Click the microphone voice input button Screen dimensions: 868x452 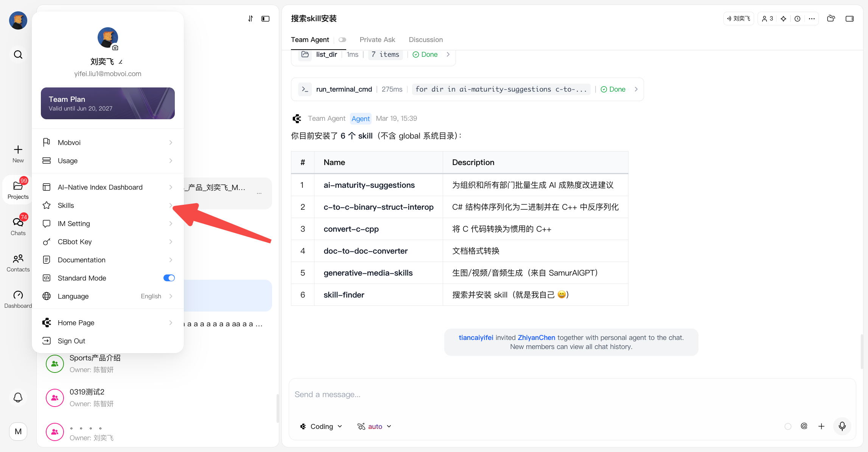pyautogui.click(x=842, y=426)
